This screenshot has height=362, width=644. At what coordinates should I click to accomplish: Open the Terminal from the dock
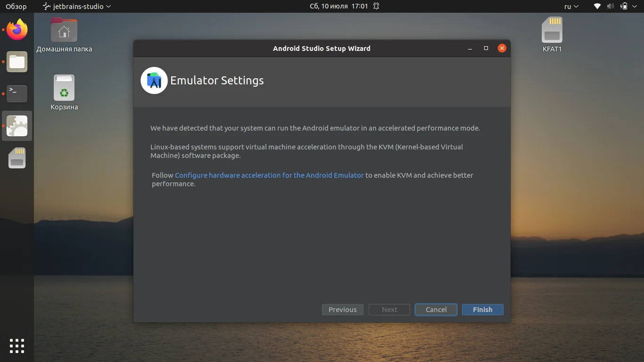(x=17, y=93)
